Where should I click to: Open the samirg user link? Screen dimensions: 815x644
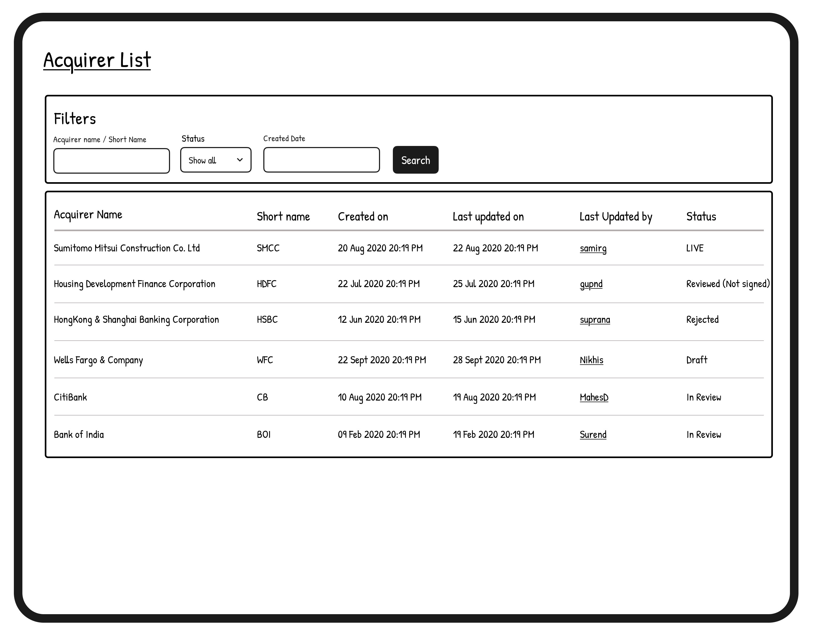coord(593,248)
